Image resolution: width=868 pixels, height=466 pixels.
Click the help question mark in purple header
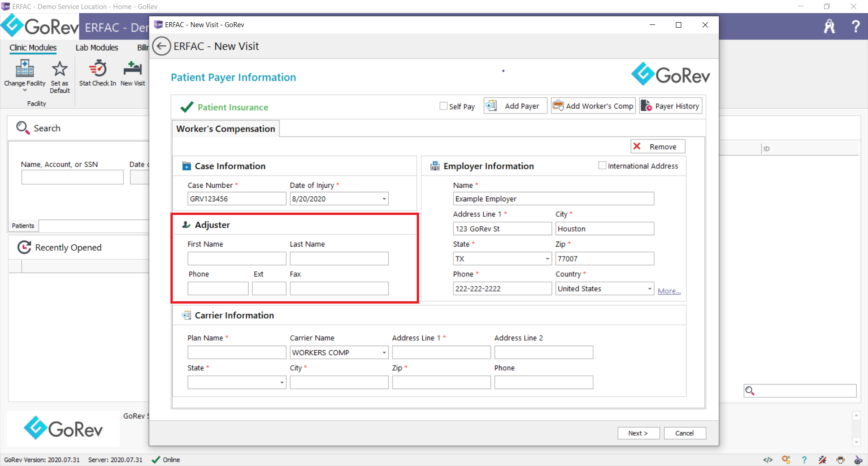[x=855, y=26]
